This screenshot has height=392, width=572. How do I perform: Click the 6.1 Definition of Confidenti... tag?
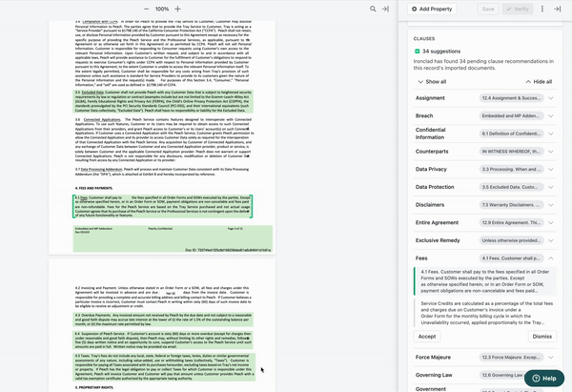(511, 134)
